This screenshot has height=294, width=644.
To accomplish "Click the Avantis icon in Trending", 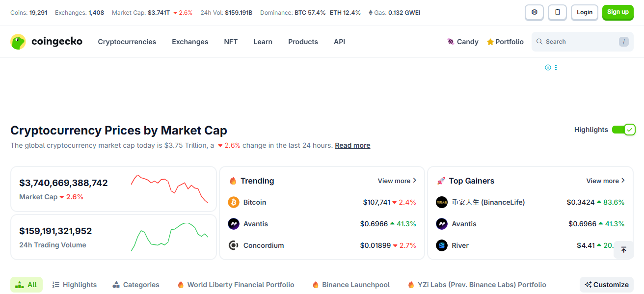I will 234,224.
